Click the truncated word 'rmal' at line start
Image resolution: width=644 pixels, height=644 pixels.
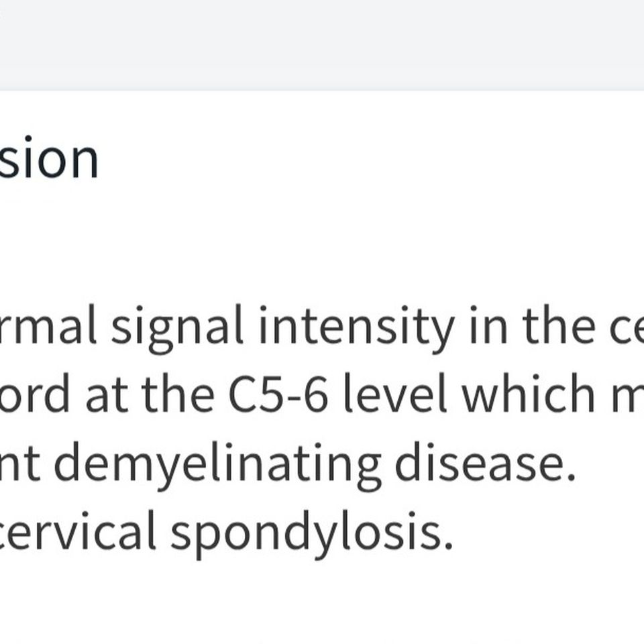click(x=48, y=325)
